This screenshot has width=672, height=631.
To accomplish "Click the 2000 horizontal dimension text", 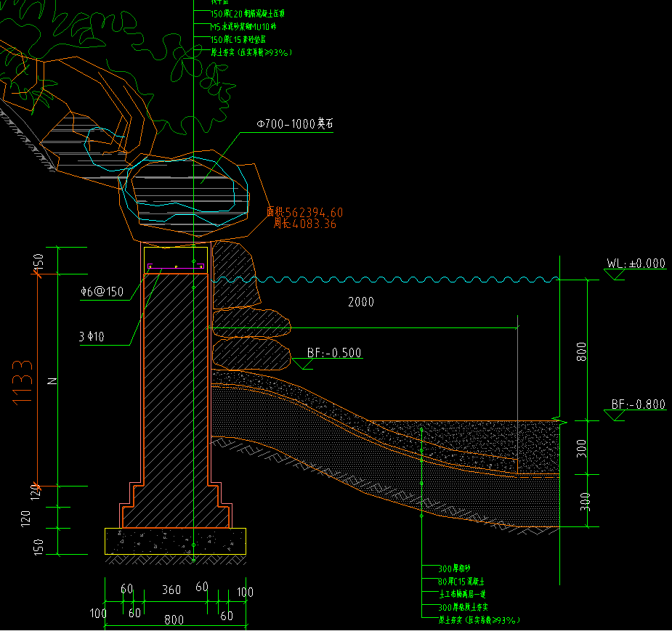I will [361, 302].
